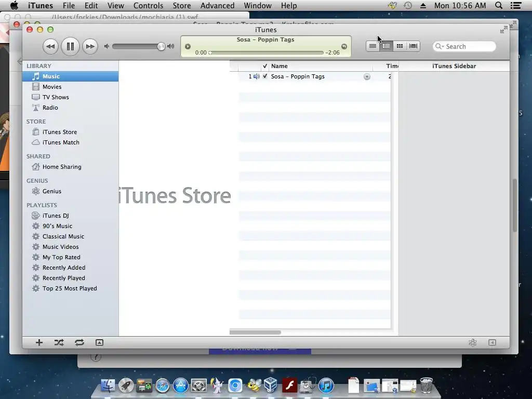Toggle the checkmark column header
This screenshot has height=399, width=532.
point(265,66)
